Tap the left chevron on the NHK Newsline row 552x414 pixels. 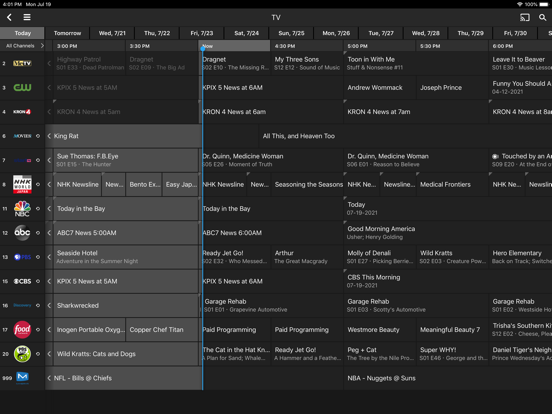tap(49, 184)
